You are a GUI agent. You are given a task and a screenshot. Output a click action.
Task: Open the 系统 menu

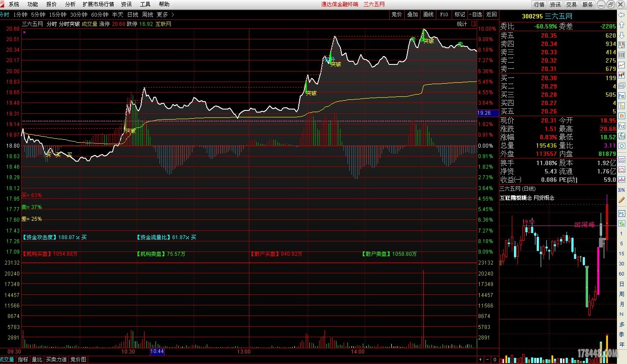(x=14, y=4)
